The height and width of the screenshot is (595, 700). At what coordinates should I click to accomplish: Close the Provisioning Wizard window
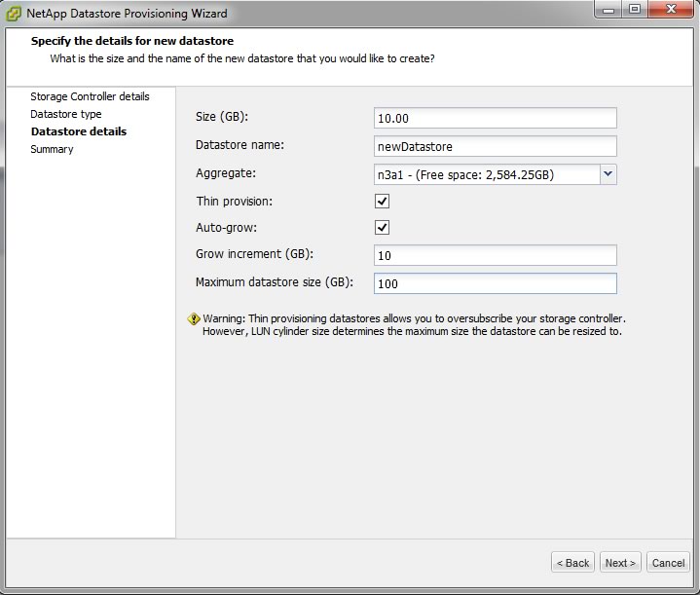click(670, 12)
